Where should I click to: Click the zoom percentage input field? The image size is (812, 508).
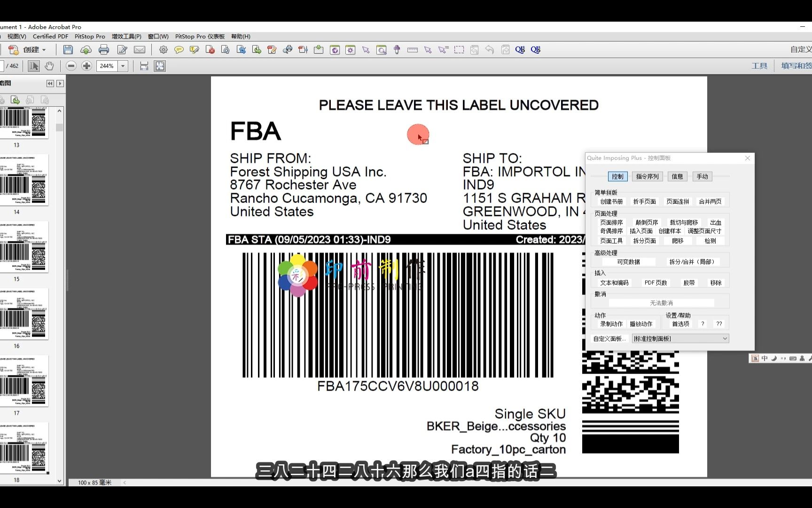click(107, 66)
